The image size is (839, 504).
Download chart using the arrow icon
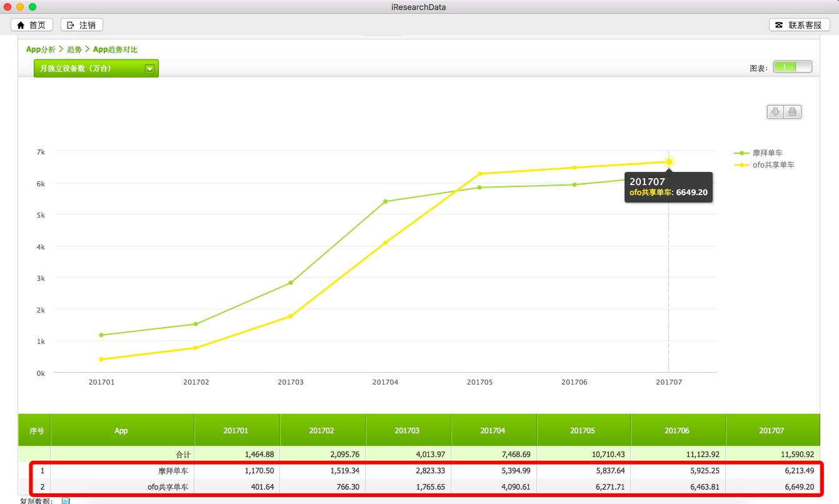click(776, 112)
